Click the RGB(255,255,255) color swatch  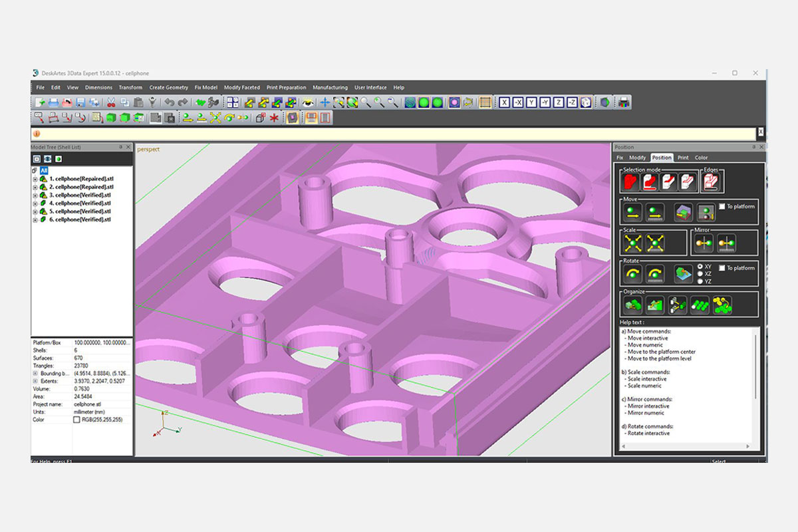(x=76, y=420)
